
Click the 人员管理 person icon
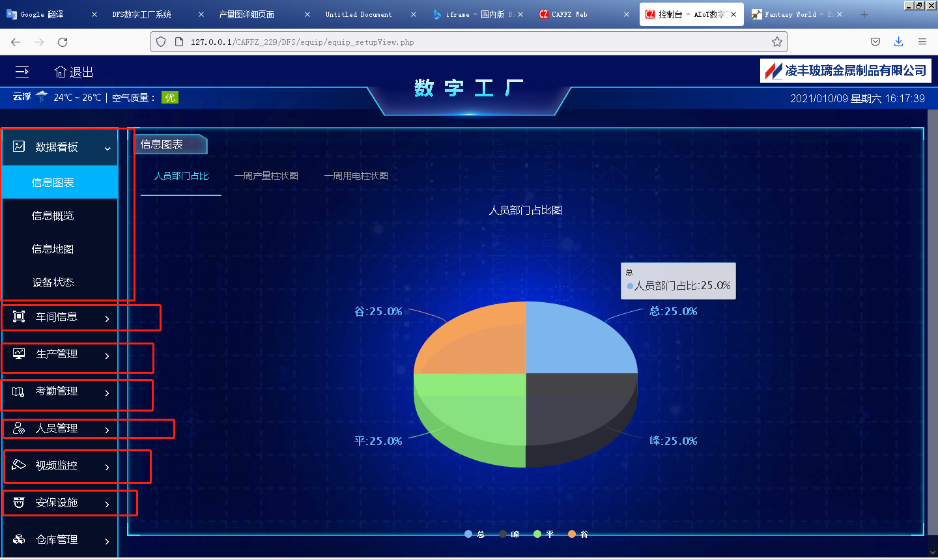pyautogui.click(x=18, y=428)
